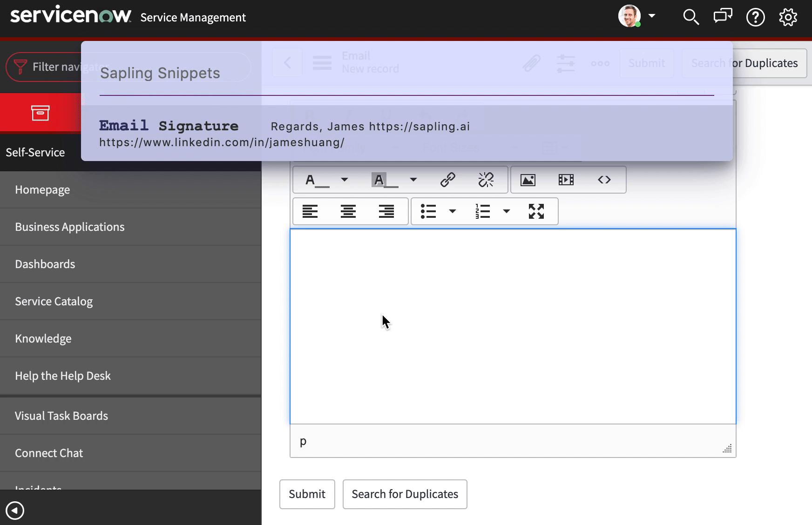This screenshot has height=525, width=812.
Task: Open the text color dropdown arrow
Action: [345, 180]
